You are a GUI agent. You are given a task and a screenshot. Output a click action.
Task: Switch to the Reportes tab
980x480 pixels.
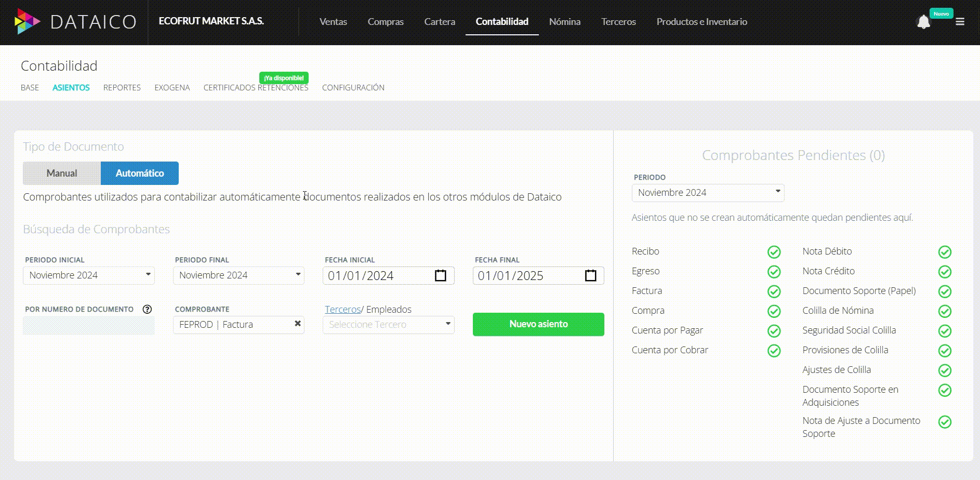(122, 87)
